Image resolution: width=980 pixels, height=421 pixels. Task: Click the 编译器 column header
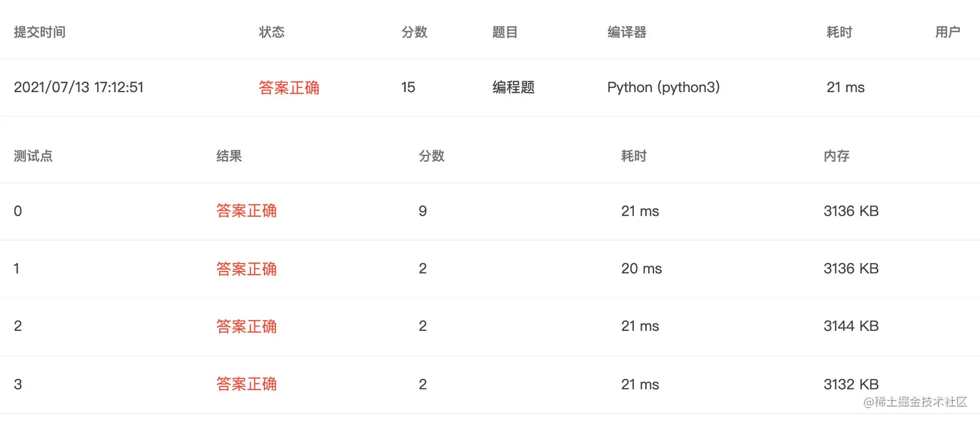[x=627, y=32]
